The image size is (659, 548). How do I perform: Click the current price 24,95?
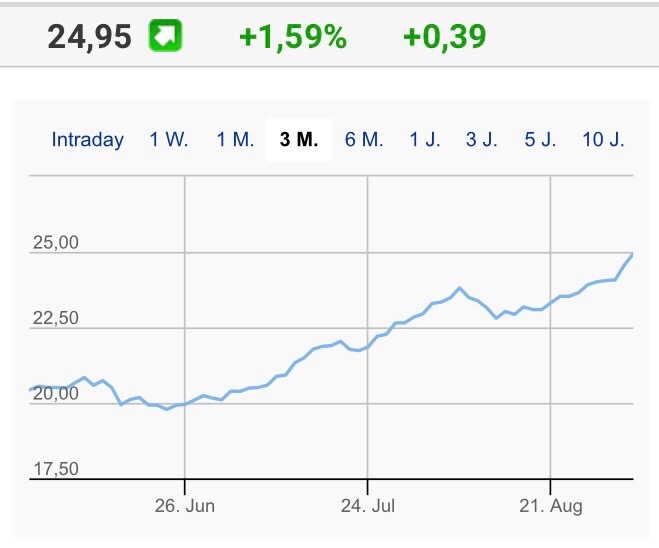pos(89,37)
